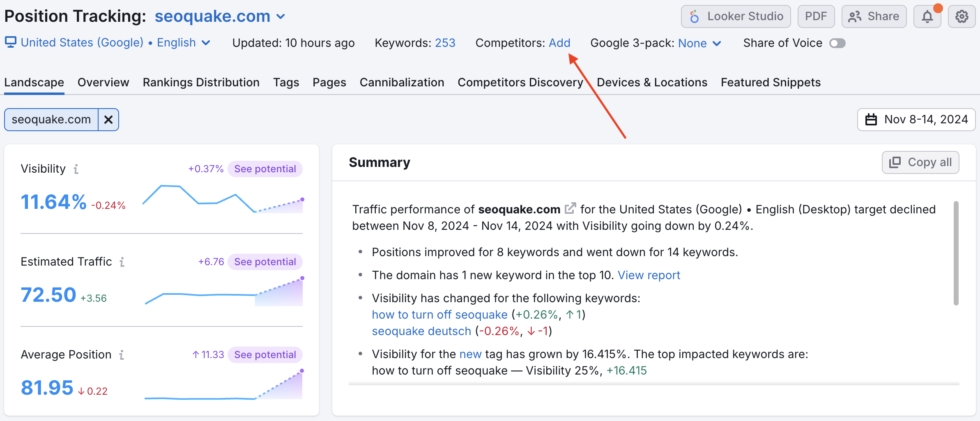The image size is (980, 421).
Task: Open View report link
Action: pyautogui.click(x=649, y=275)
